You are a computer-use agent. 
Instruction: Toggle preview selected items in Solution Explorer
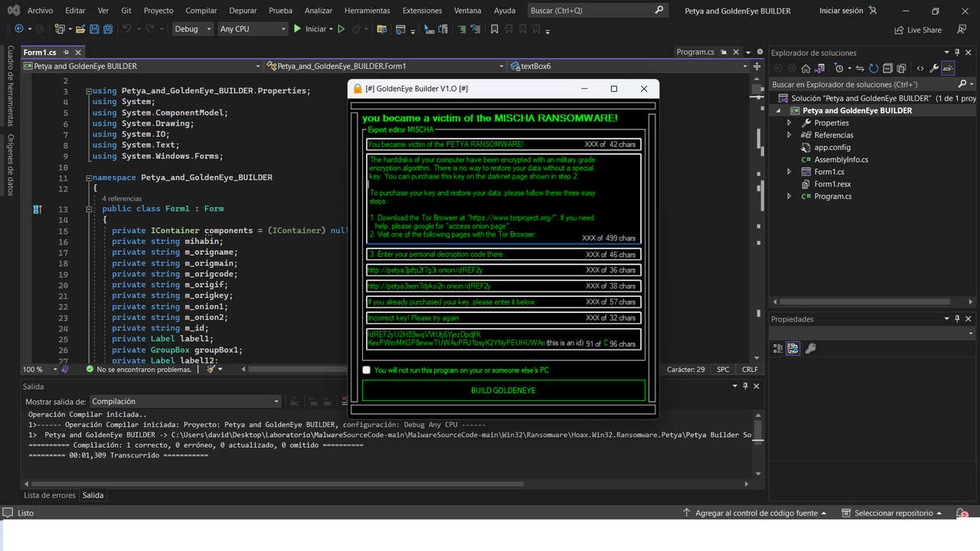click(948, 68)
